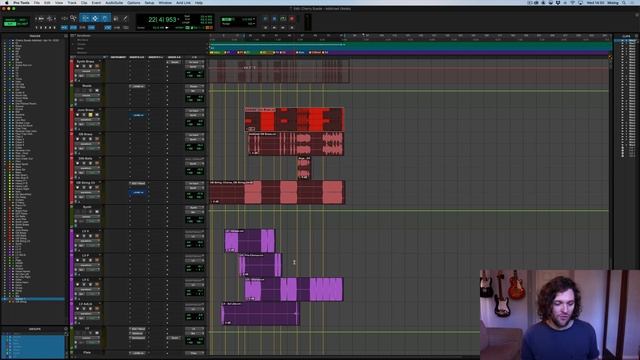Solo the LV AdLib track
This screenshot has width=640, height=360.
[90, 309]
